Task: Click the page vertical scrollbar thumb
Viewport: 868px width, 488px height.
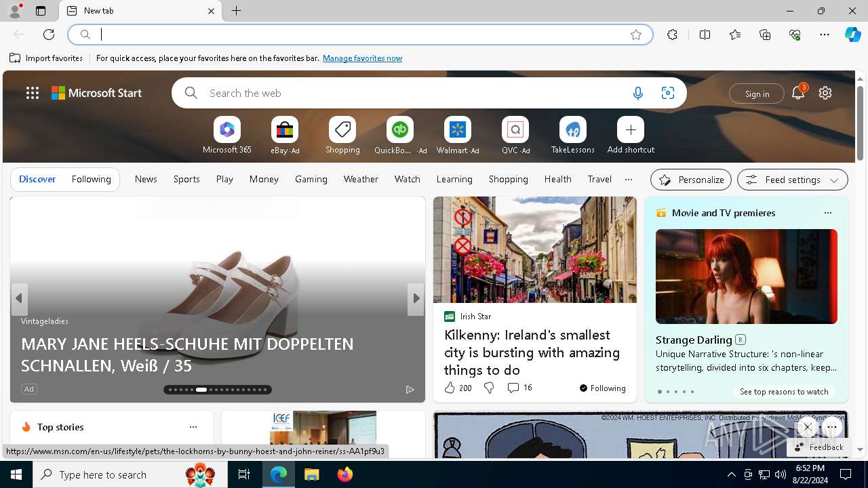Action: point(860,124)
